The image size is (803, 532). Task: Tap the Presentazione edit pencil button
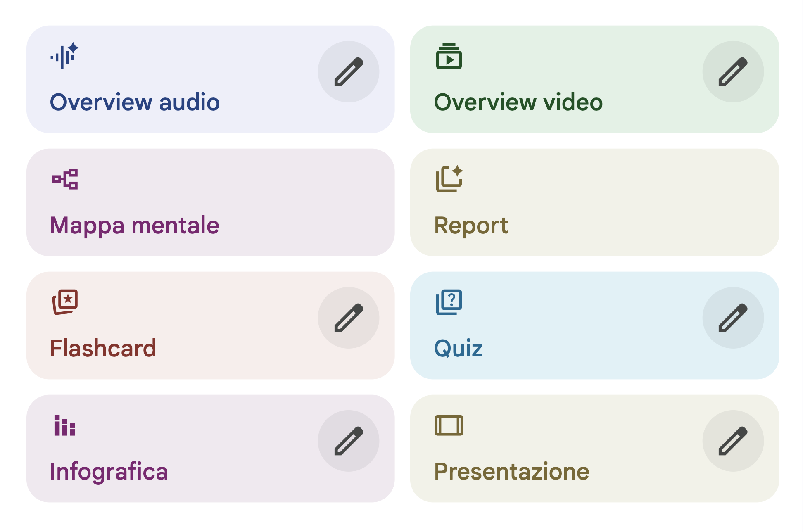tap(733, 441)
